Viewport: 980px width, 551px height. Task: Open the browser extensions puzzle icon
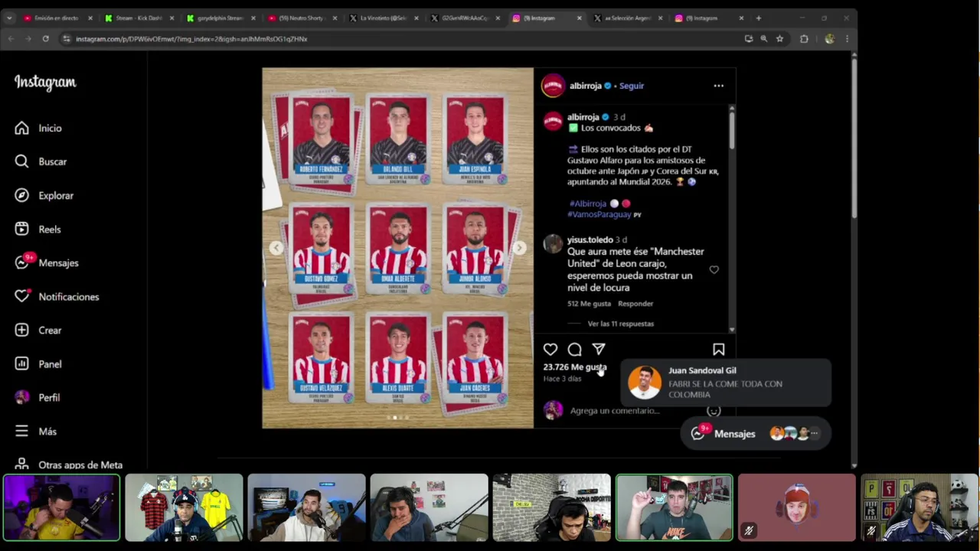(x=804, y=38)
